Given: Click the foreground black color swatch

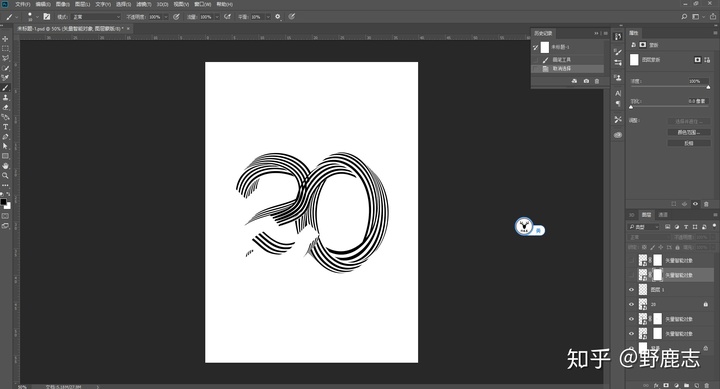Looking at the screenshot, I should coord(4,202).
